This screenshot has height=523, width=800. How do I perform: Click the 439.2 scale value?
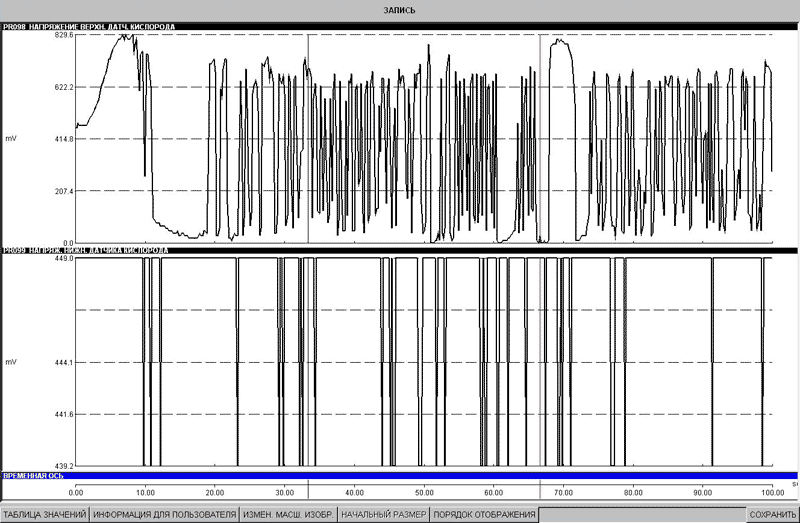pos(64,466)
